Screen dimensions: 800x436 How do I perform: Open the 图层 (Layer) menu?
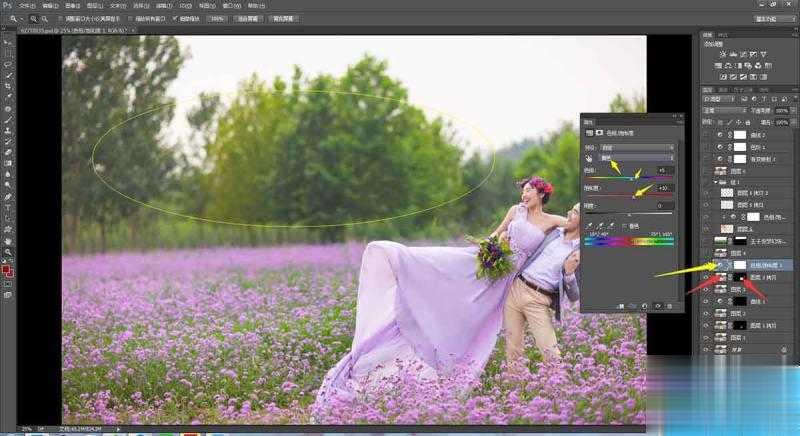pyautogui.click(x=95, y=6)
